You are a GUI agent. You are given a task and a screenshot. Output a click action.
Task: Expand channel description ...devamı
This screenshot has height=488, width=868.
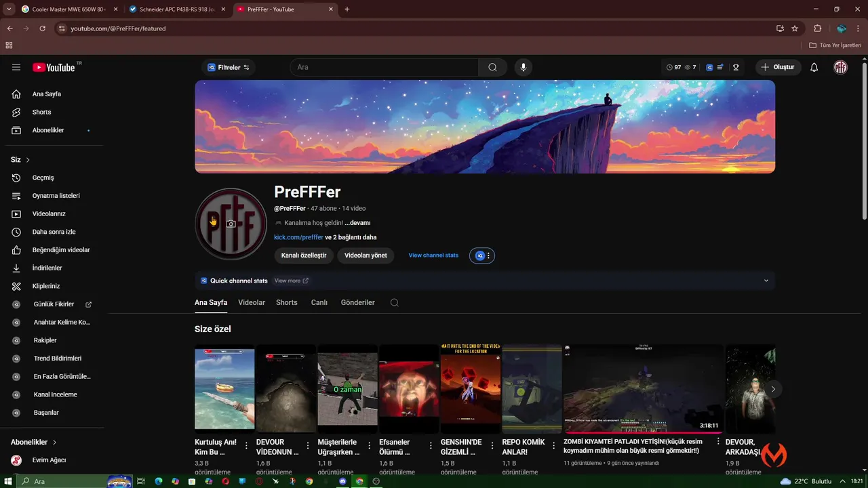tap(357, 222)
